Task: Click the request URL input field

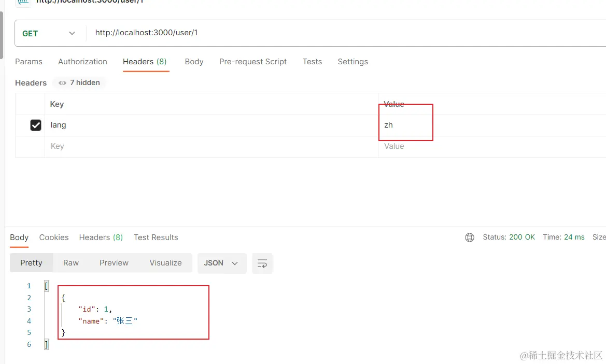Action: 347,33
